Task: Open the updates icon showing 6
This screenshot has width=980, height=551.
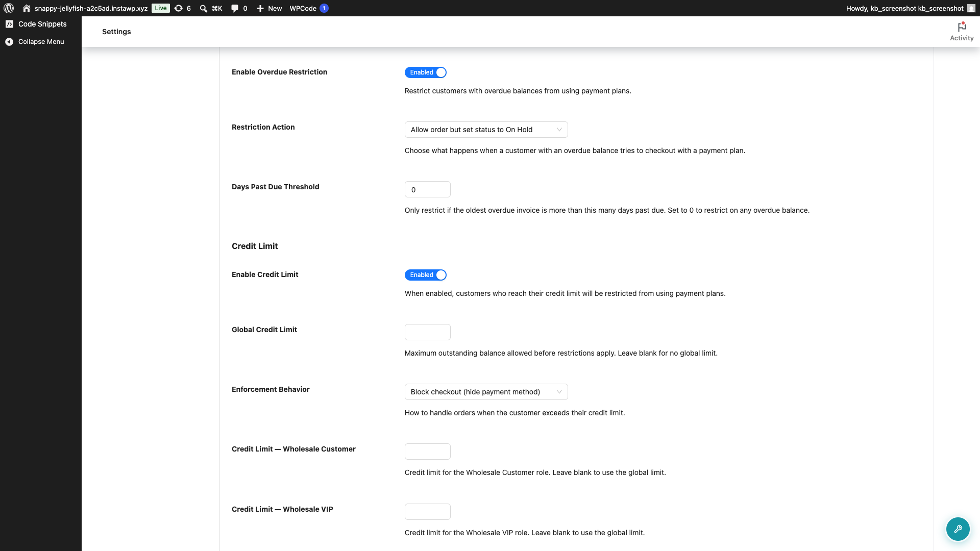Action: tap(179, 8)
